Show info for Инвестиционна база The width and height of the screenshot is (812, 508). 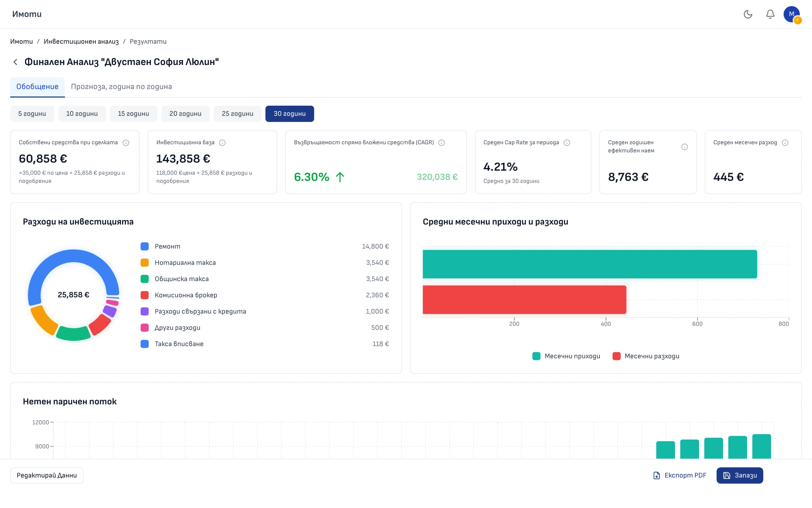pyautogui.click(x=222, y=143)
